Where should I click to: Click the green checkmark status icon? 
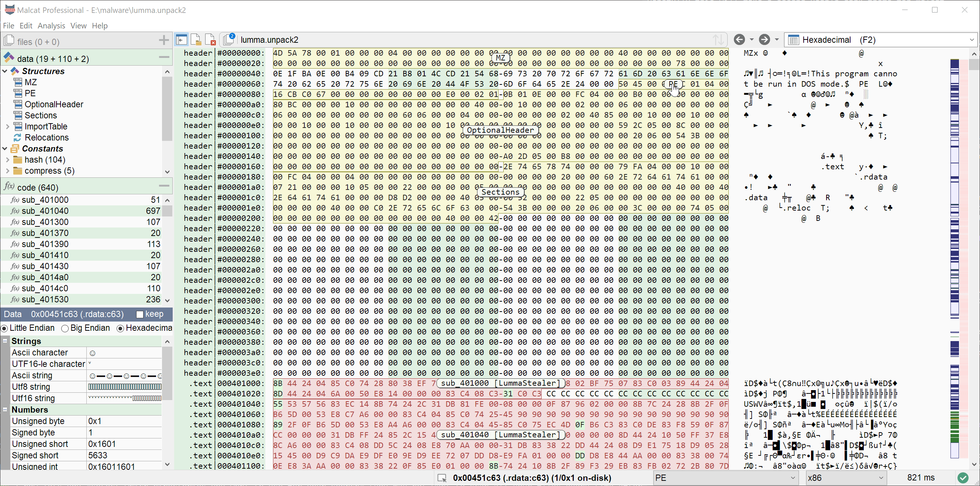963,478
